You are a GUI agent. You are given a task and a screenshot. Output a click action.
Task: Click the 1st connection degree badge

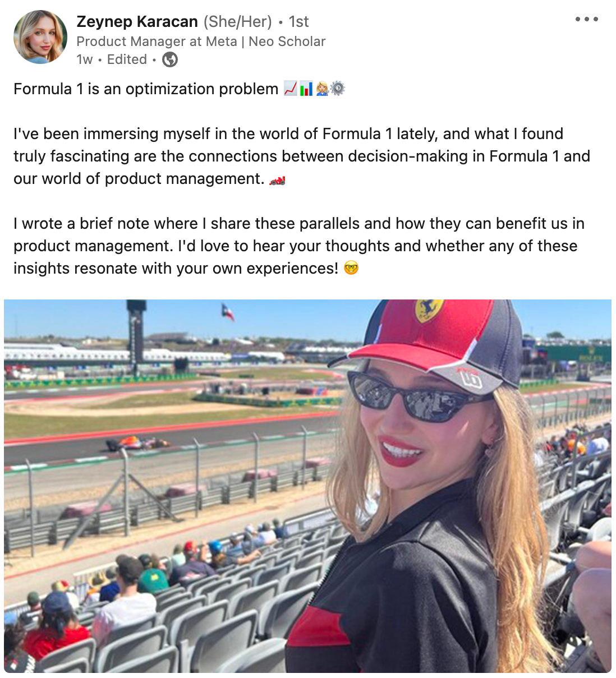pos(298,22)
